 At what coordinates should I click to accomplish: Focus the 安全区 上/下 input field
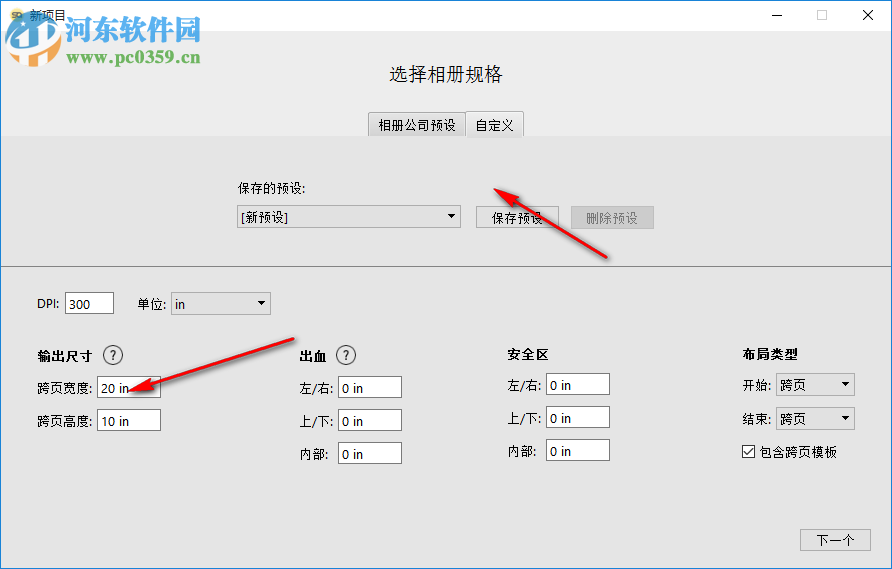(x=578, y=417)
